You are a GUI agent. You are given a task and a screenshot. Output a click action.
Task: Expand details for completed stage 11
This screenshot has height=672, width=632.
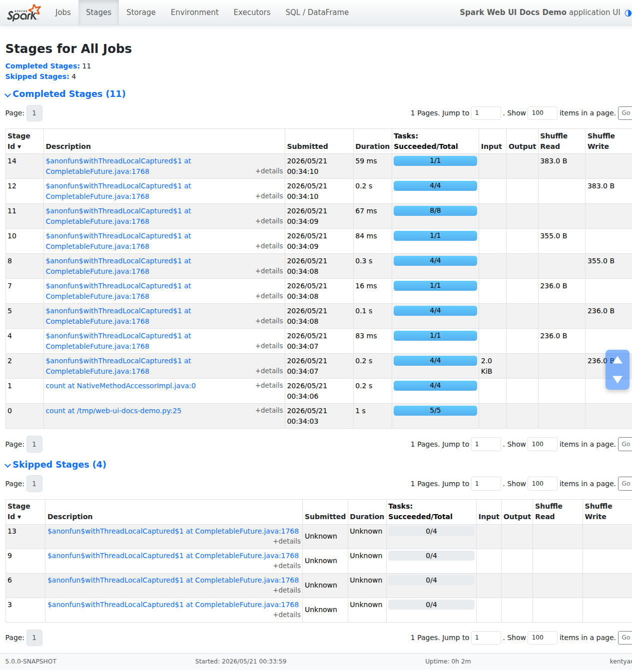click(x=269, y=221)
